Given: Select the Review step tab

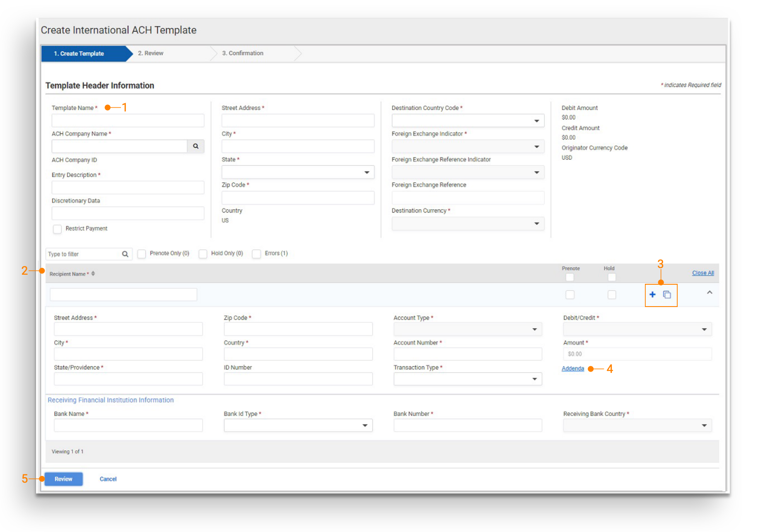Looking at the screenshot, I should click(x=151, y=53).
